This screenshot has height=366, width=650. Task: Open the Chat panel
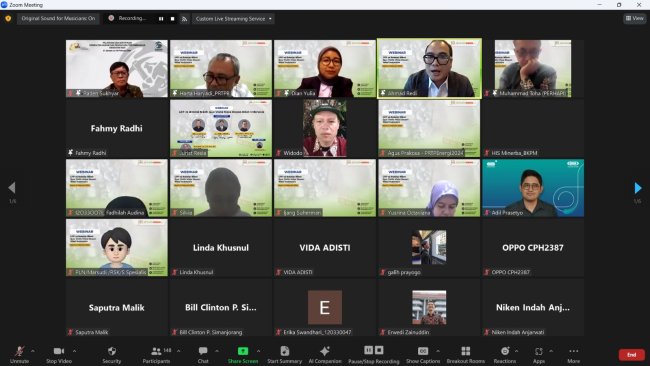click(203, 355)
